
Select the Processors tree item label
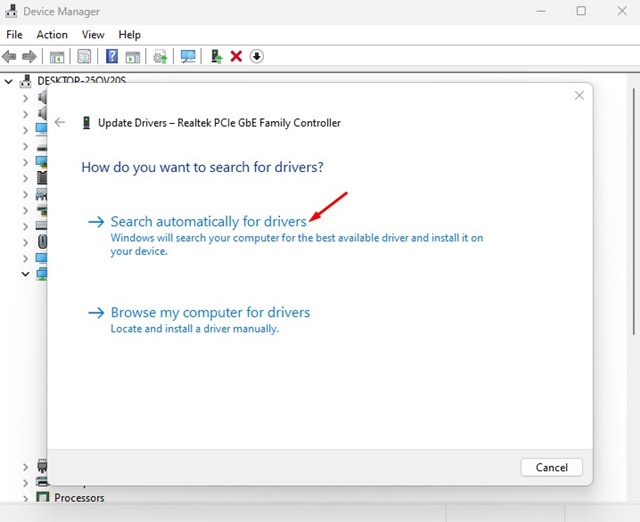(x=79, y=498)
